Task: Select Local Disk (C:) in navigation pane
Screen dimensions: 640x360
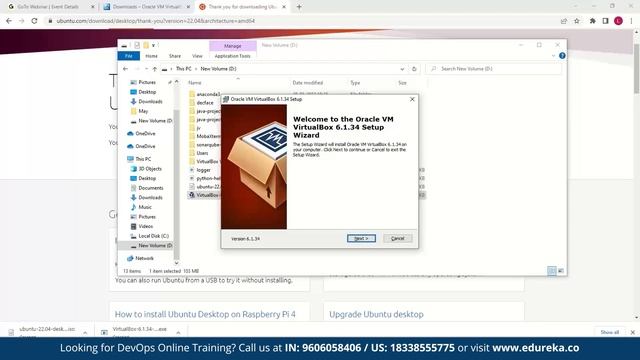Action: 153,236
